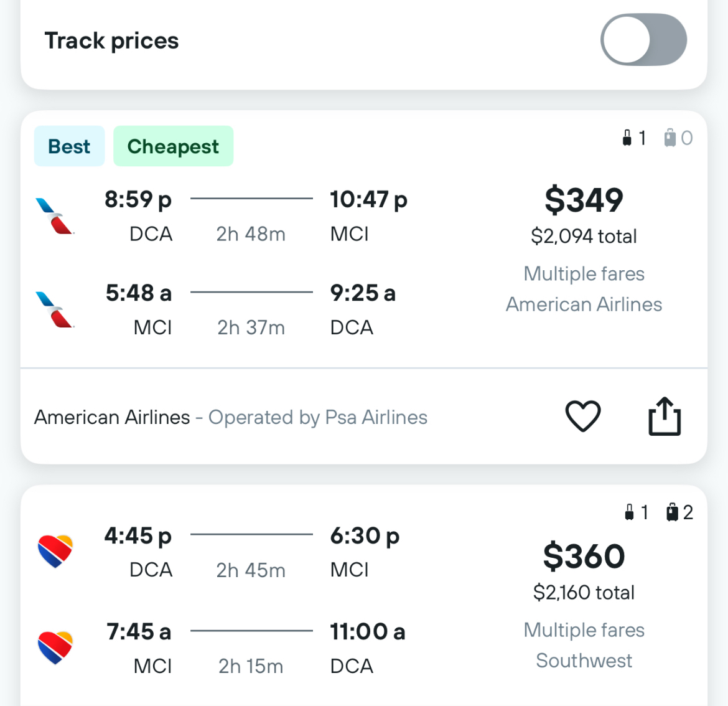Viewport: 728px width, 706px height.
Task: Open the 8:59 p DCA to MCI leg
Action: click(x=255, y=216)
